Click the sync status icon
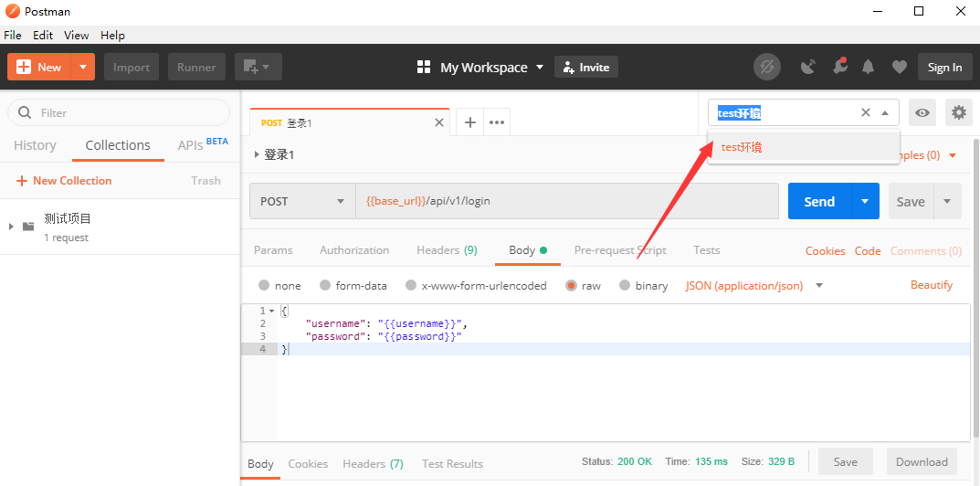This screenshot has height=486, width=980. click(767, 67)
